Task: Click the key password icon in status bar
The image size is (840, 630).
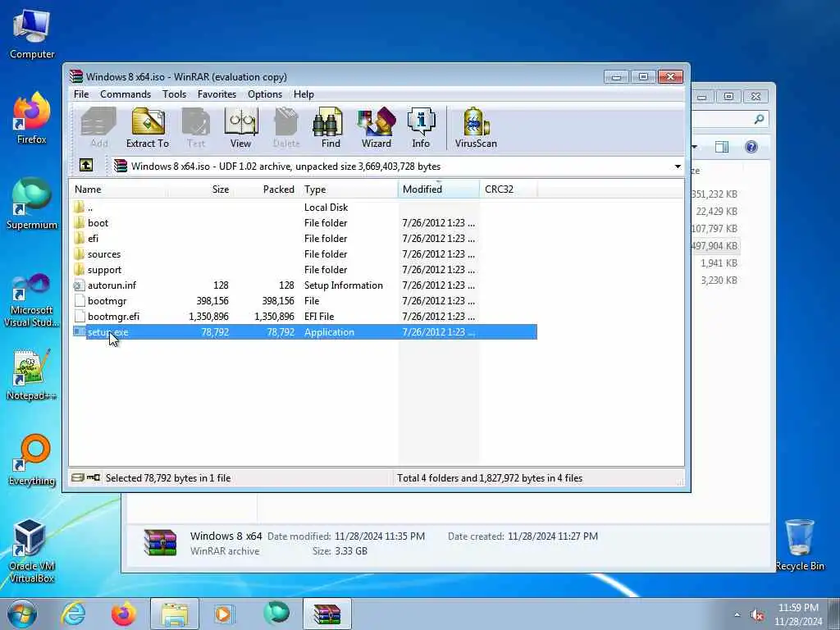Action: pyautogui.click(x=94, y=477)
